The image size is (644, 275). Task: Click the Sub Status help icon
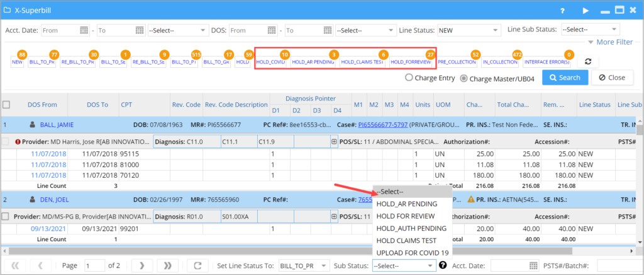(x=443, y=266)
